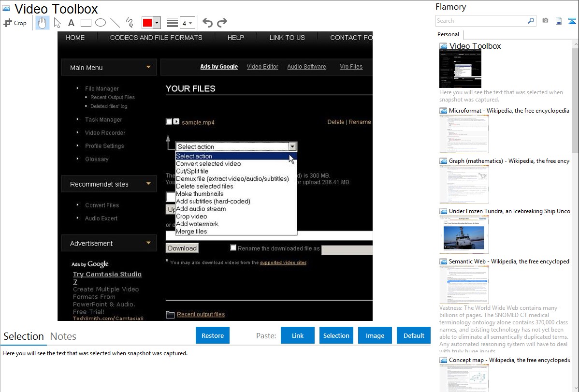Click the blue collapse icon right of the document icon
Image resolution: width=579 pixels, height=392 pixels.
coord(572,21)
